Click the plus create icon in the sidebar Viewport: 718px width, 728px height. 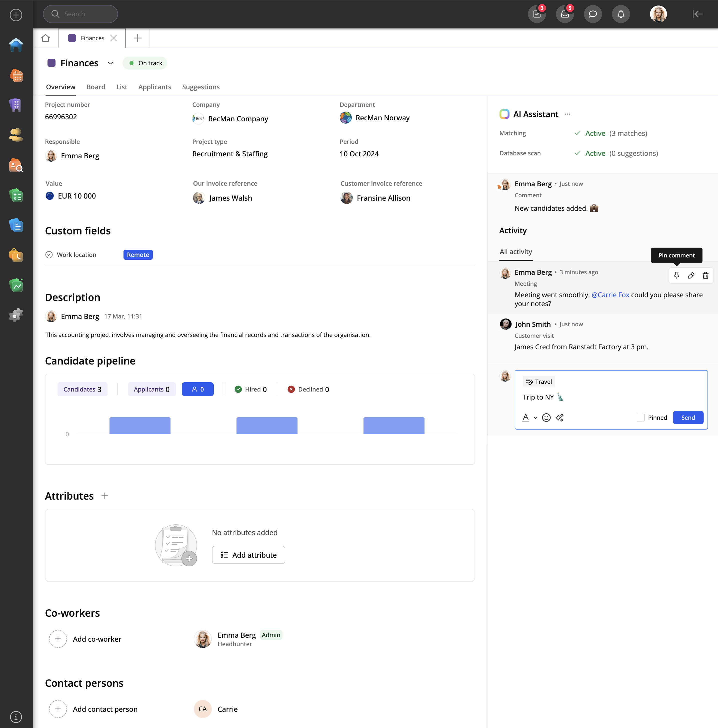[x=16, y=15]
